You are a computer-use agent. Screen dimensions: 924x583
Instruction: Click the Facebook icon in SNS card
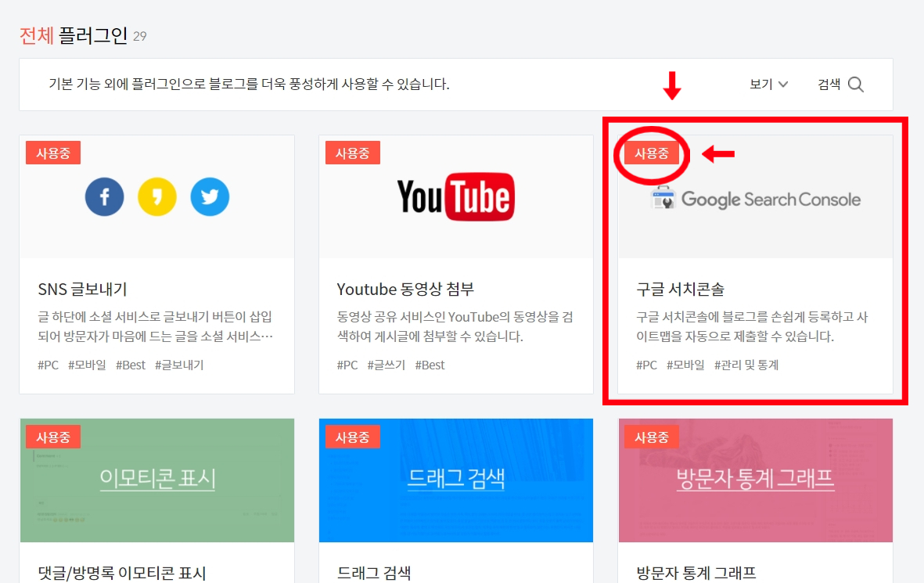pyautogui.click(x=104, y=196)
